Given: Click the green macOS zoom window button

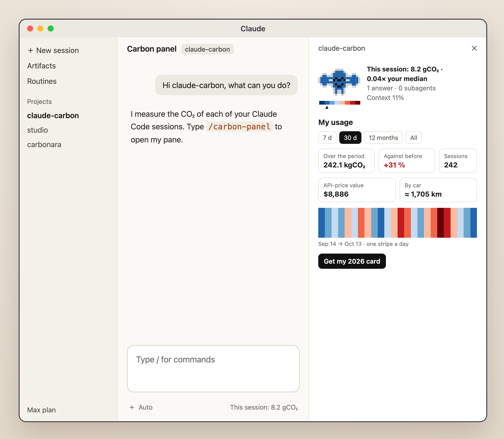Looking at the screenshot, I should pos(51,29).
